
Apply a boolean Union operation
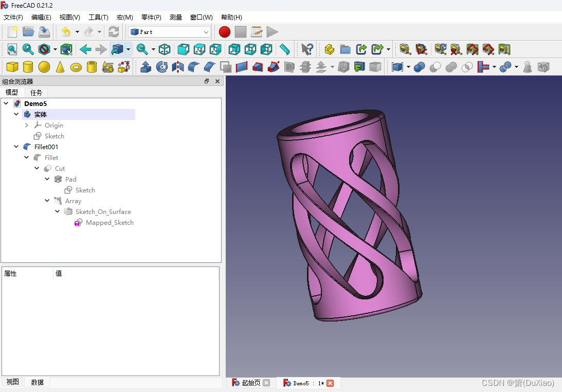point(451,67)
